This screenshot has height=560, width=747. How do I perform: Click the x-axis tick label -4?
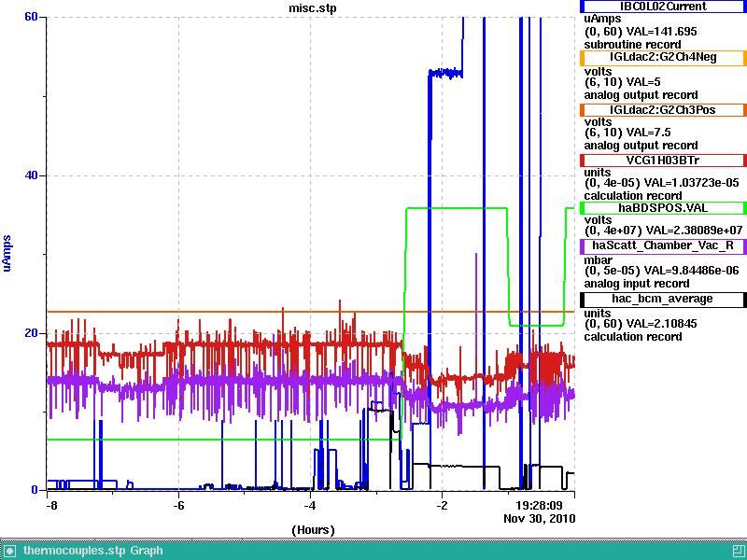(x=310, y=506)
